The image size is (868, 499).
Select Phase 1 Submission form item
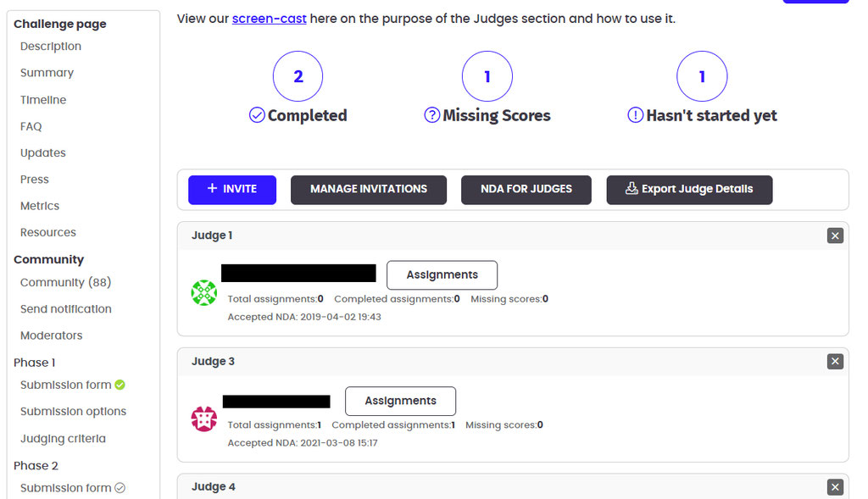click(66, 385)
